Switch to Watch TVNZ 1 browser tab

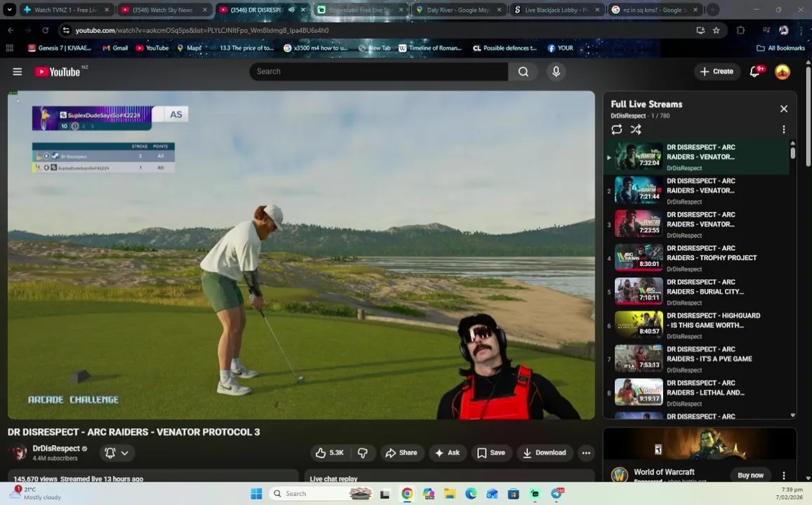[x=66, y=10]
